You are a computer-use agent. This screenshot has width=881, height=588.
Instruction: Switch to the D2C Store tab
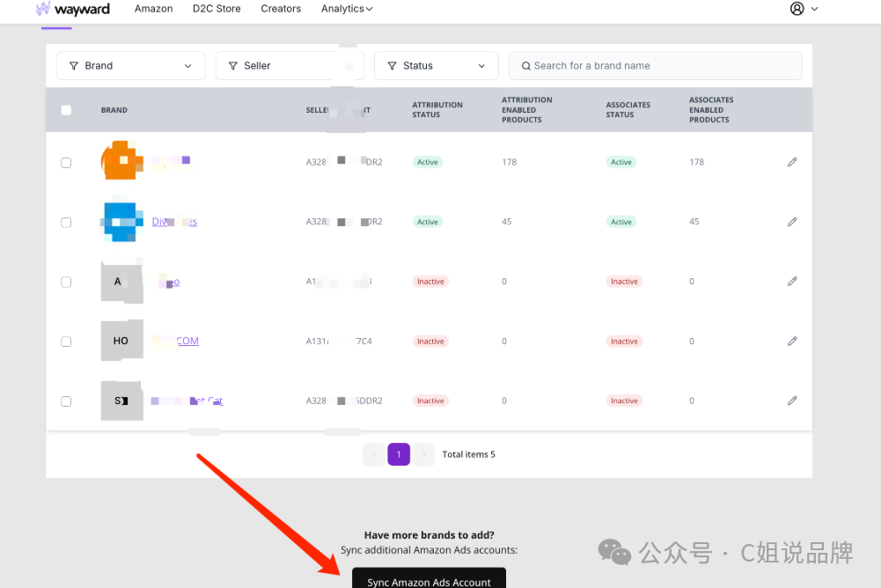click(x=217, y=9)
